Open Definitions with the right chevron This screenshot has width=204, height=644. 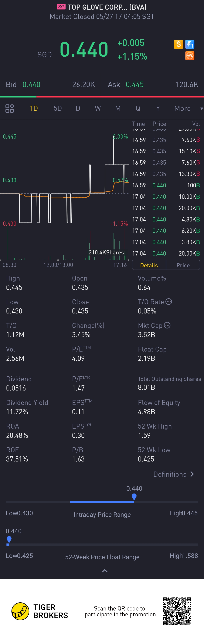[x=192, y=474]
